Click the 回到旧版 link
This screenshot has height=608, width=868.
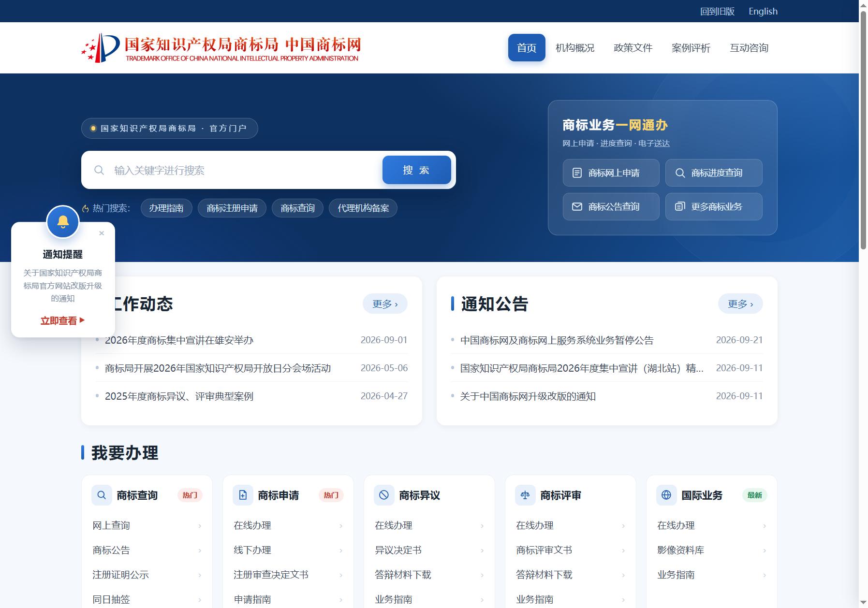[717, 11]
